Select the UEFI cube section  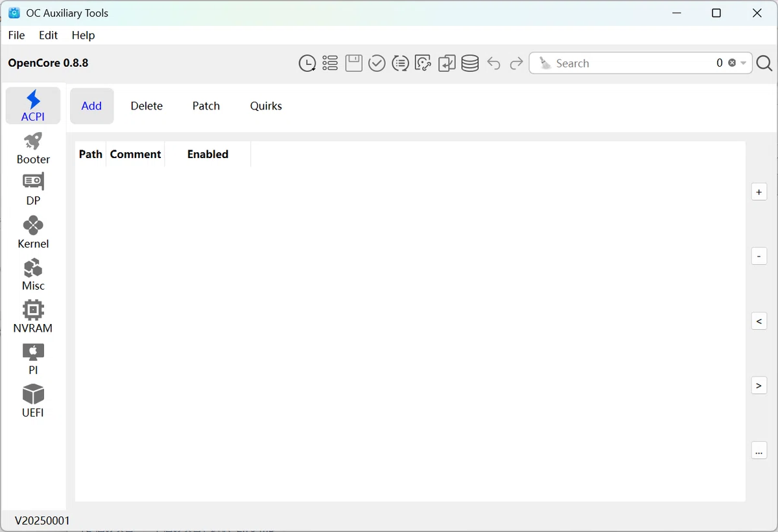coord(33,401)
